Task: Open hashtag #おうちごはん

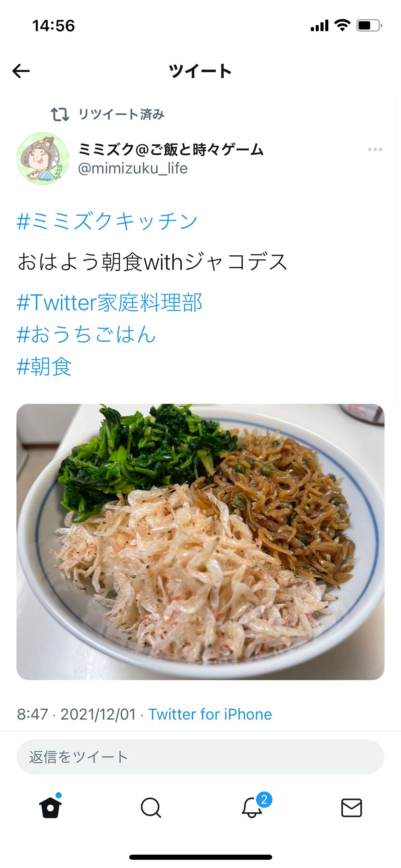Action: (x=86, y=335)
